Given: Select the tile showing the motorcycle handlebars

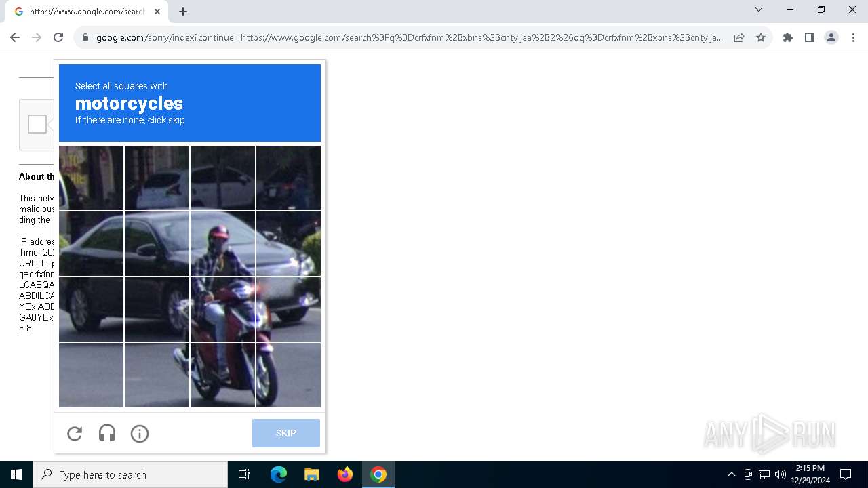Looking at the screenshot, I should point(222,309).
